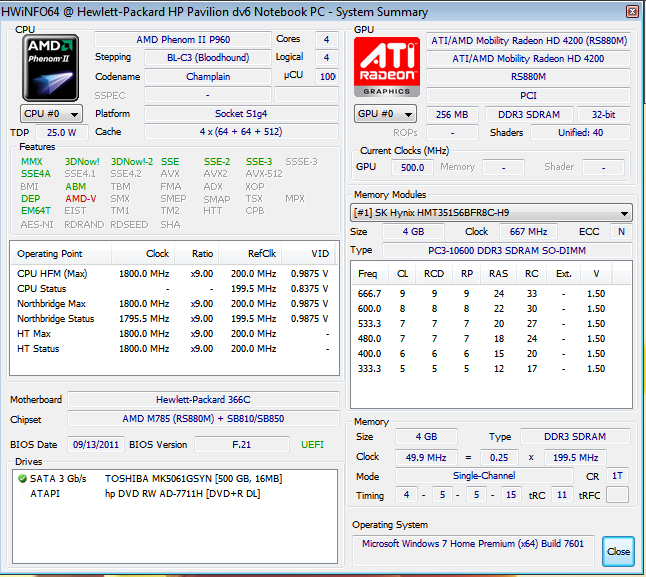
Task: Click the BL-C3 (Bloodhound) stepping field
Action: coord(208,58)
